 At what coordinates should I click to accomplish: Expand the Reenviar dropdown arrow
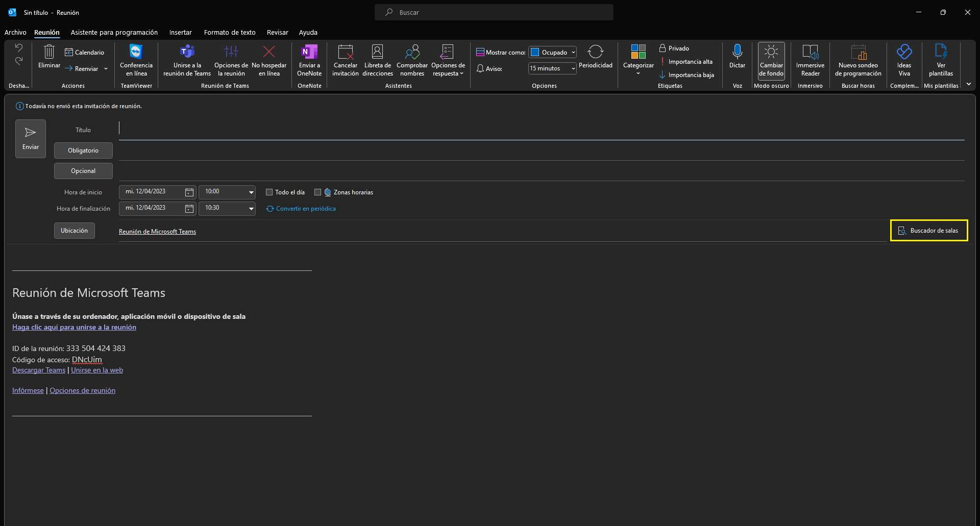106,68
